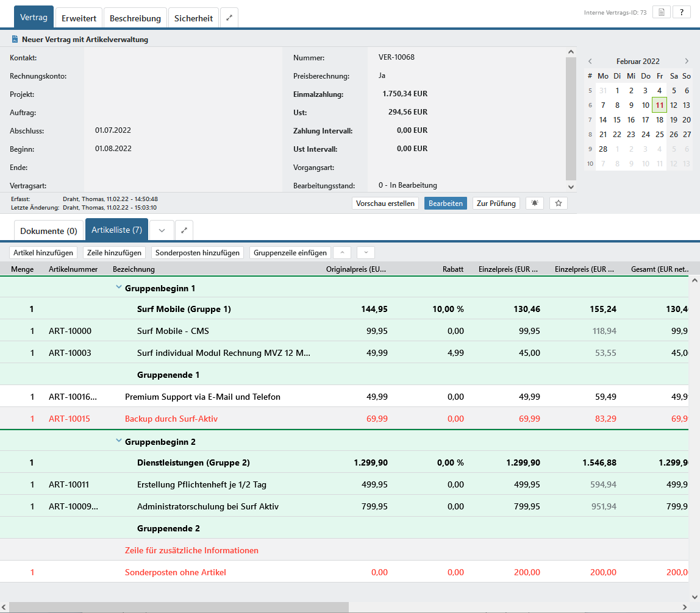
Task: Mark contract as favorite with star icon
Action: click(x=558, y=204)
